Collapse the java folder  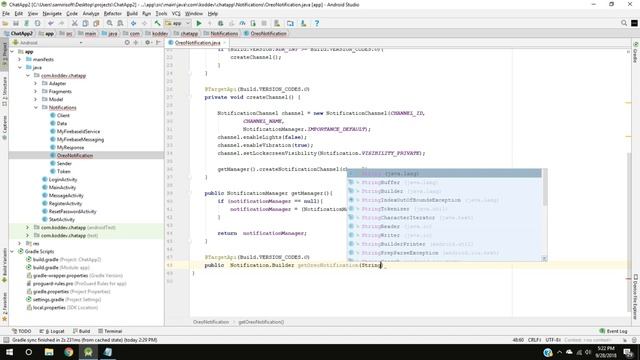point(20,67)
